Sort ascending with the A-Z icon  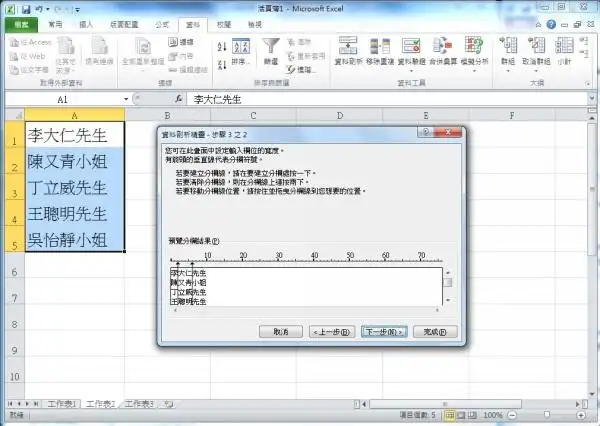(222, 47)
